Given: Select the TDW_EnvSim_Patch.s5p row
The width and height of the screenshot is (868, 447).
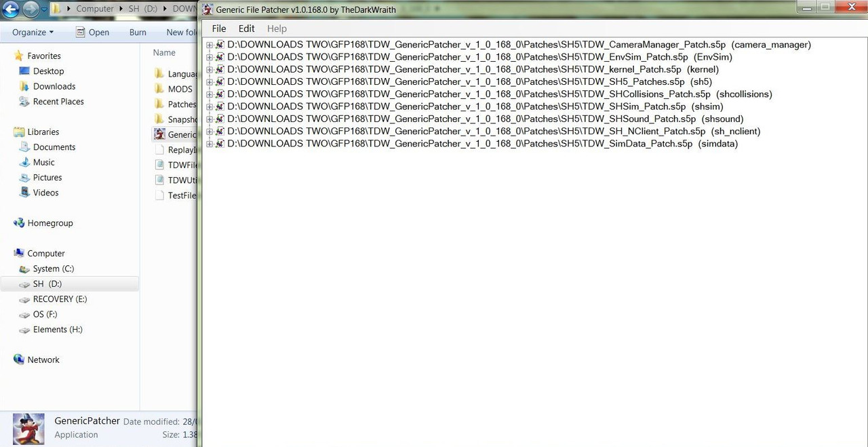Looking at the screenshot, I should pos(479,57).
